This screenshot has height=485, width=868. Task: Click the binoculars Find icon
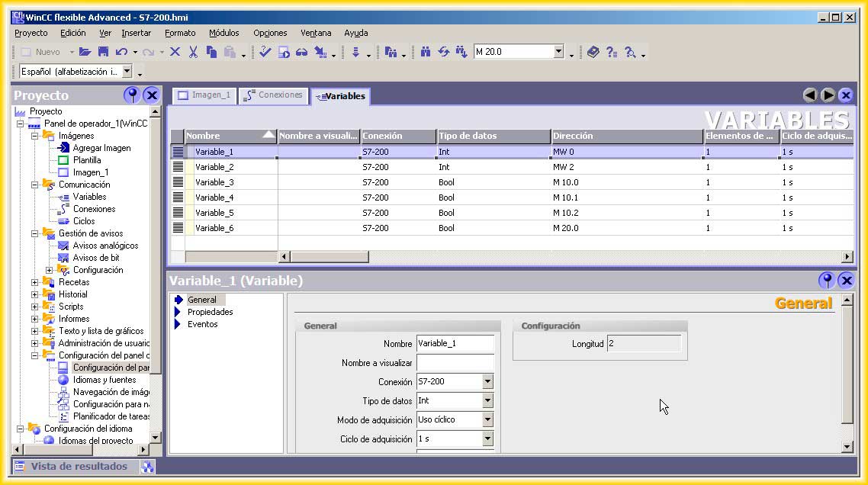point(426,52)
